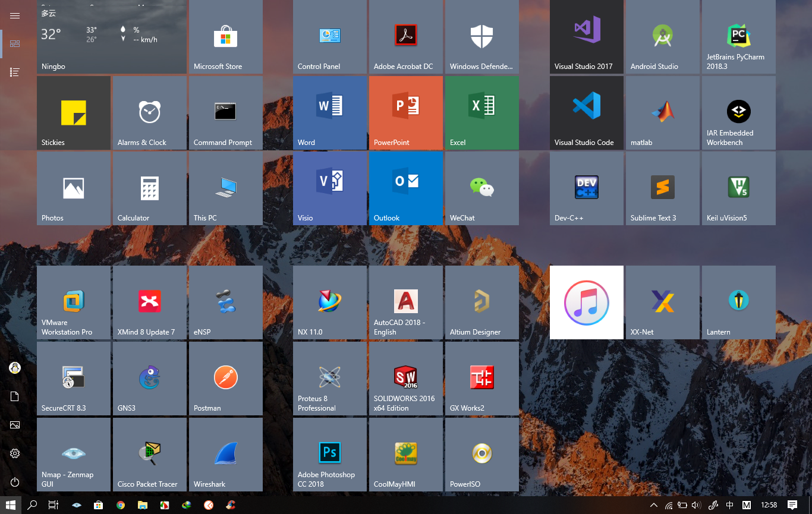Open the Power options button
The image size is (812, 514).
point(15,482)
